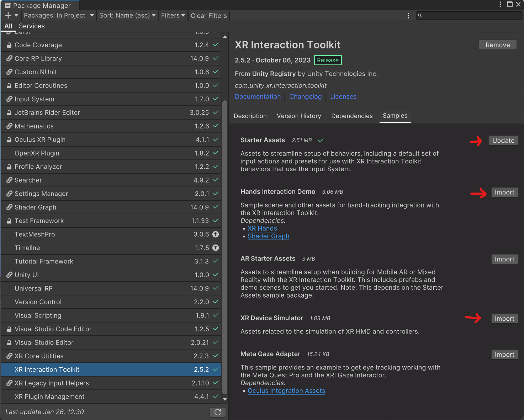Image resolution: width=524 pixels, height=420 pixels.
Task: Click the lock icon beside Code Coverage
Action: (9, 45)
